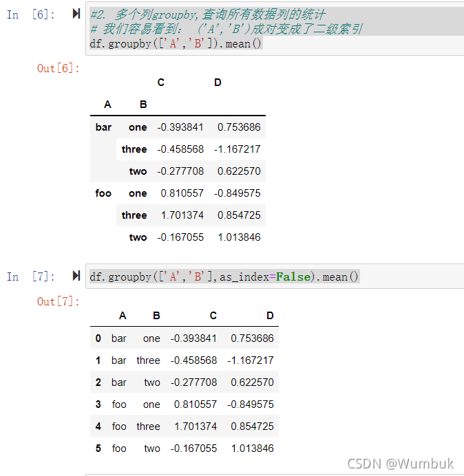Screen dimensions: 464x476
Task: Click value -1.167217 in Out[6] table
Action: pos(238,149)
